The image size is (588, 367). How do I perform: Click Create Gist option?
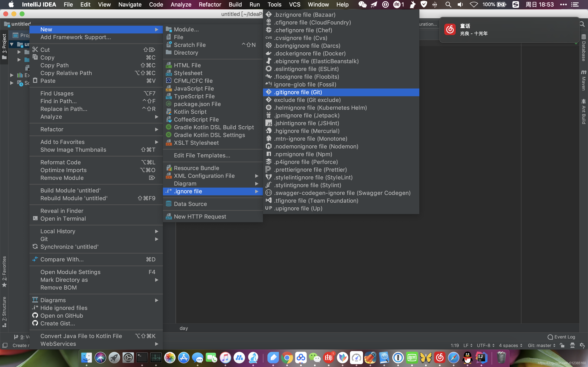(58, 323)
